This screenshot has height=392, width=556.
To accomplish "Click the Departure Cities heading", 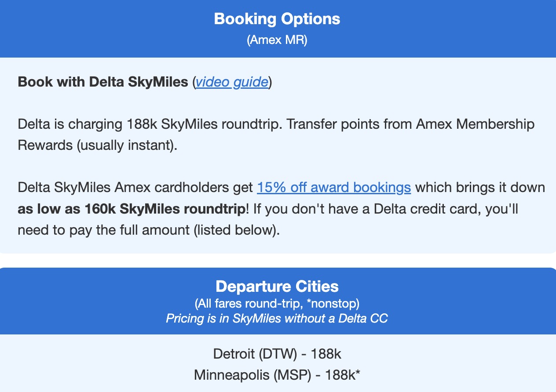I will click(277, 287).
